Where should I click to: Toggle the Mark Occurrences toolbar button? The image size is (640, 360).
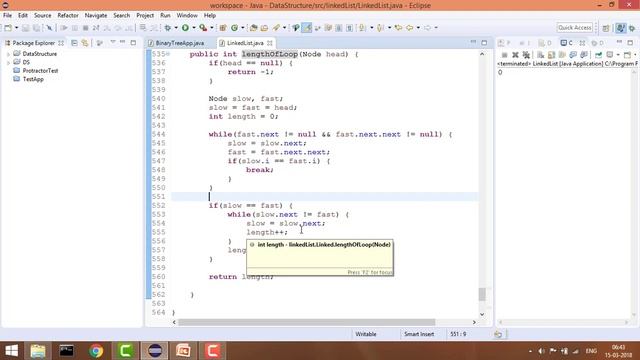coord(307,28)
